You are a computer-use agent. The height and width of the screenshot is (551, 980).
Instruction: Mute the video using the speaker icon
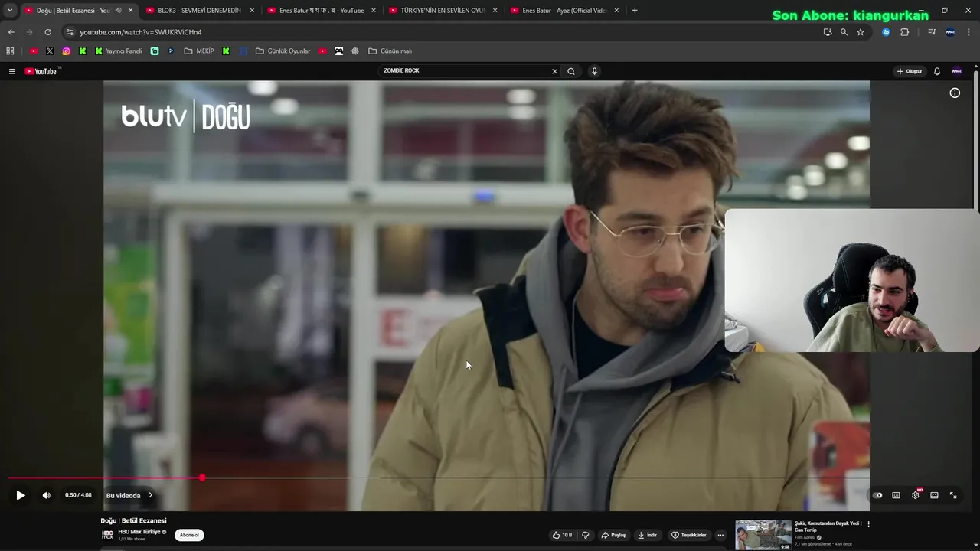tap(46, 495)
